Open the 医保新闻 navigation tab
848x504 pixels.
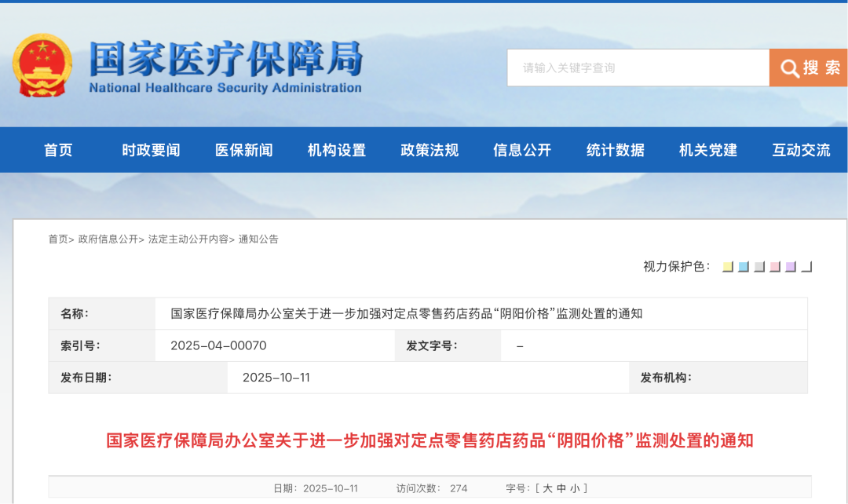(x=244, y=150)
